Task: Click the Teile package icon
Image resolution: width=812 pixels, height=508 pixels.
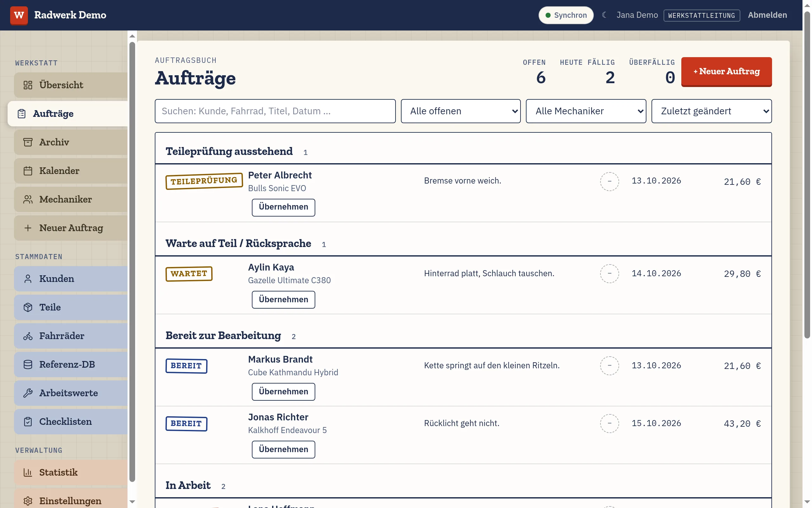Action: [x=28, y=307]
